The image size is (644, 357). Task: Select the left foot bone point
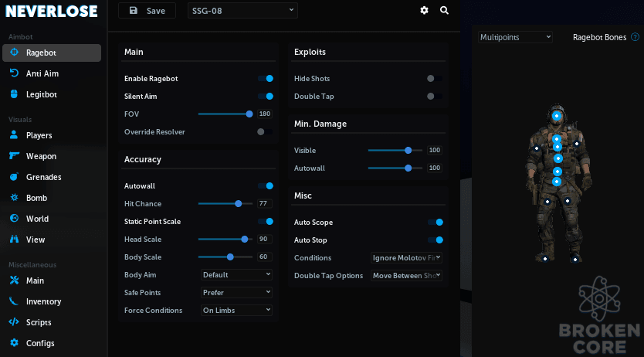(x=545, y=258)
